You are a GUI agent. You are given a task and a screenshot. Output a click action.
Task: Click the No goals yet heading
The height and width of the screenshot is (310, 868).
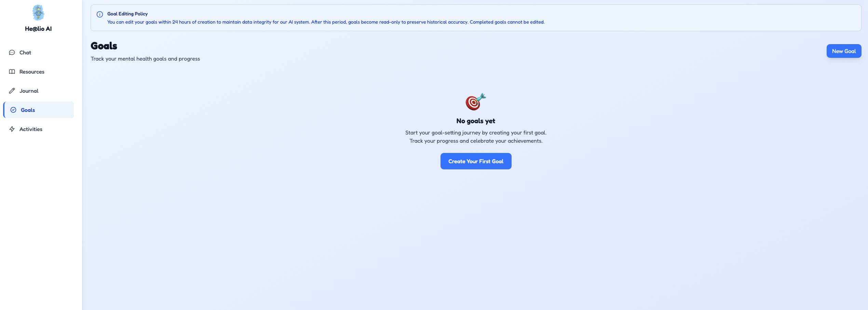pyautogui.click(x=476, y=121)
